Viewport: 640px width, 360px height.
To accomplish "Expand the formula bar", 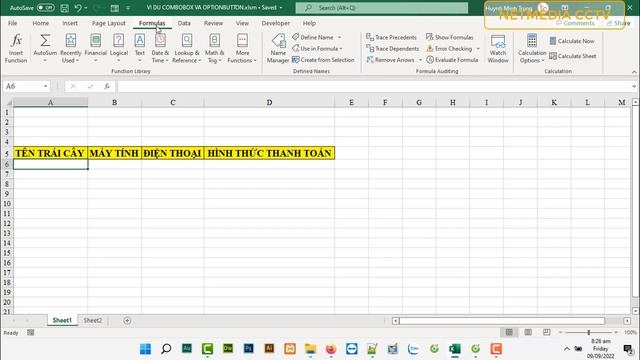I will [x=634, y=86].
